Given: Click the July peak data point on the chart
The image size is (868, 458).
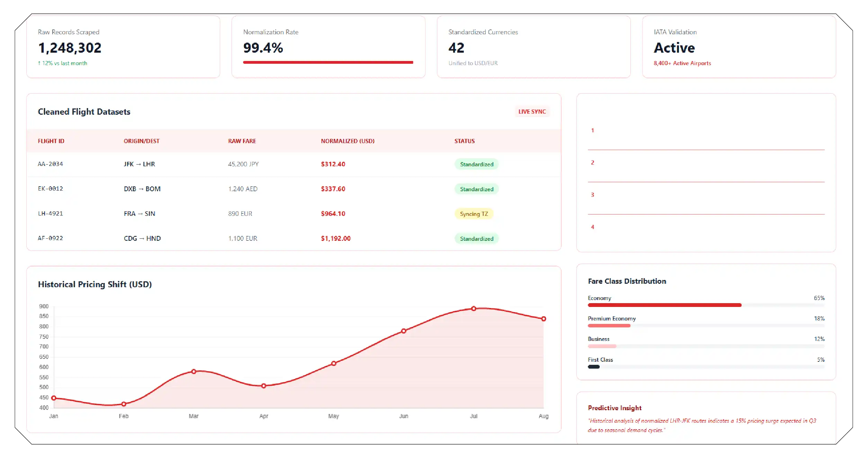Looking at the screenshot, I should 473,308.
